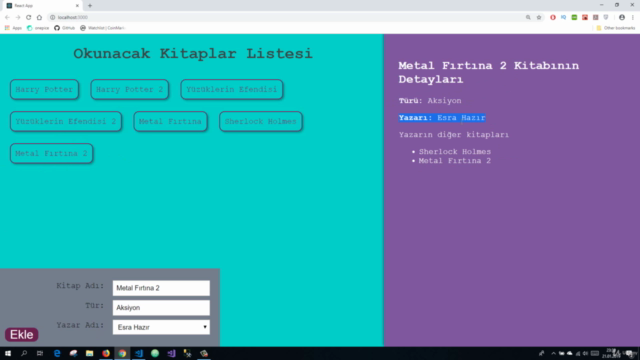Viewport: 640px width, 360px height.
Task: Open the green circle app in taskbar
Action: click(x=155, y=353)
